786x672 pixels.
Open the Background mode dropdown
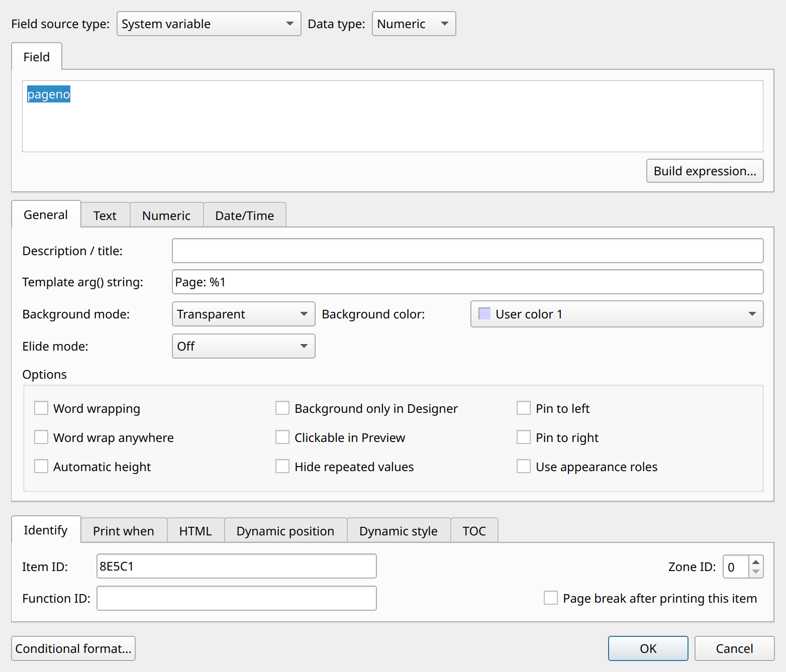tap(243, 314)
